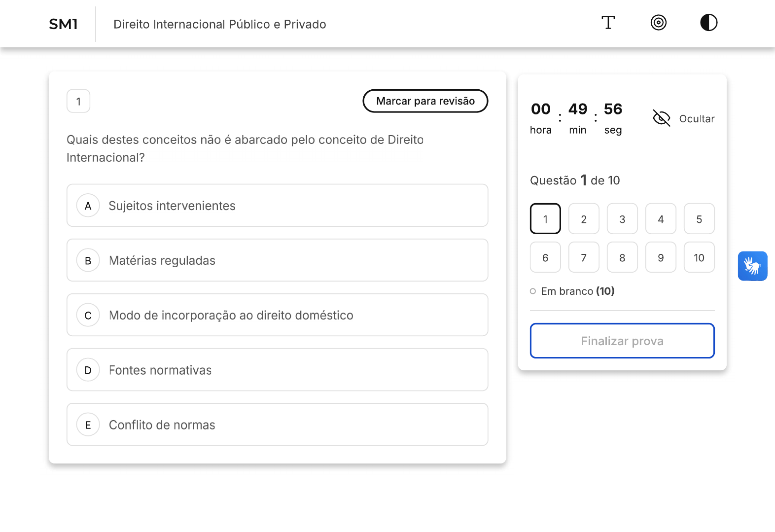Click the SM1 logo in the header
The height and width of the screenshot is (532, 775).
[64, 24]
